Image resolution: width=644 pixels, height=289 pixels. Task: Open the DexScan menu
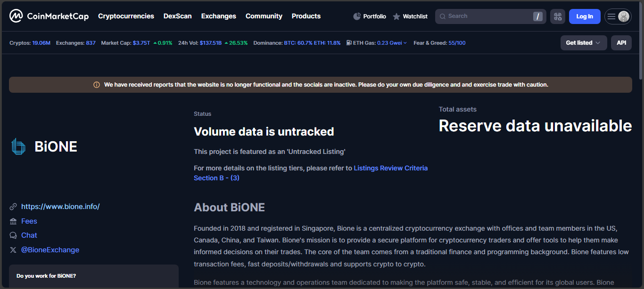click(178, 16)
